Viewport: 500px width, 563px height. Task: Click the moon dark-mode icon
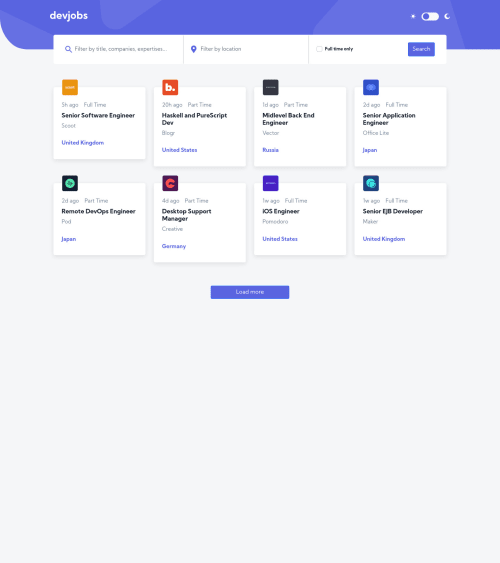447,16
